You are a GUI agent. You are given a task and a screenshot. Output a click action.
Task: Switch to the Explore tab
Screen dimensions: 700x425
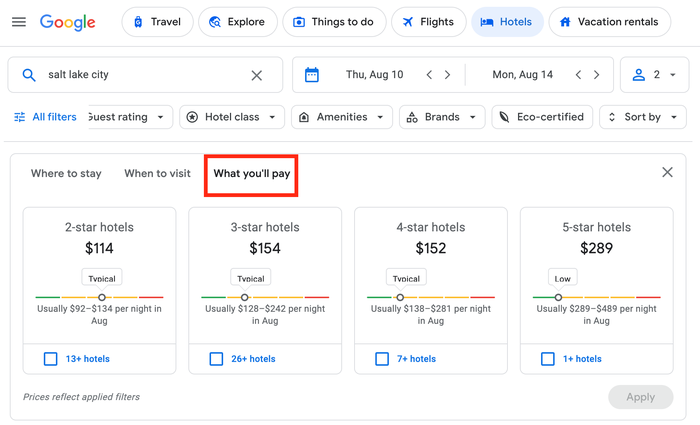[238, 22]
